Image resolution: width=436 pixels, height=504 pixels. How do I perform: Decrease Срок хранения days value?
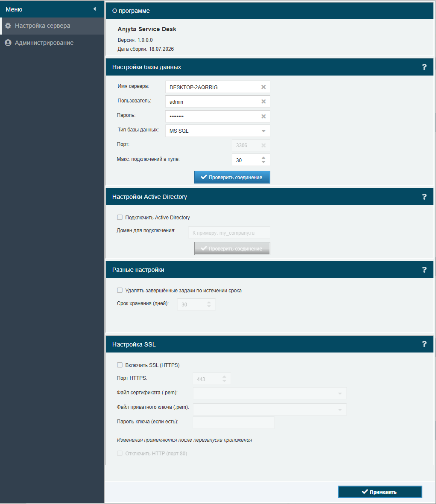pos(209,306)
